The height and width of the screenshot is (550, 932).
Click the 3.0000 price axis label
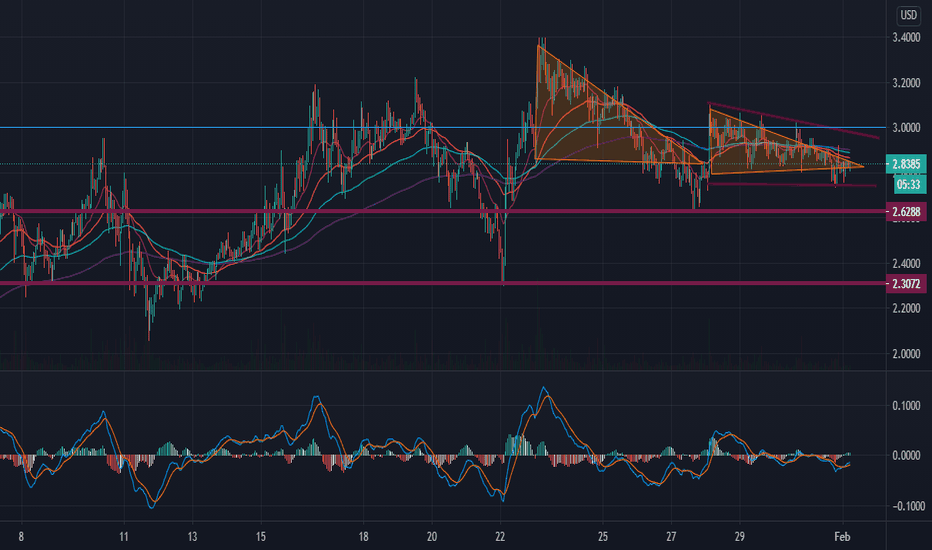(x=906, y=128)
